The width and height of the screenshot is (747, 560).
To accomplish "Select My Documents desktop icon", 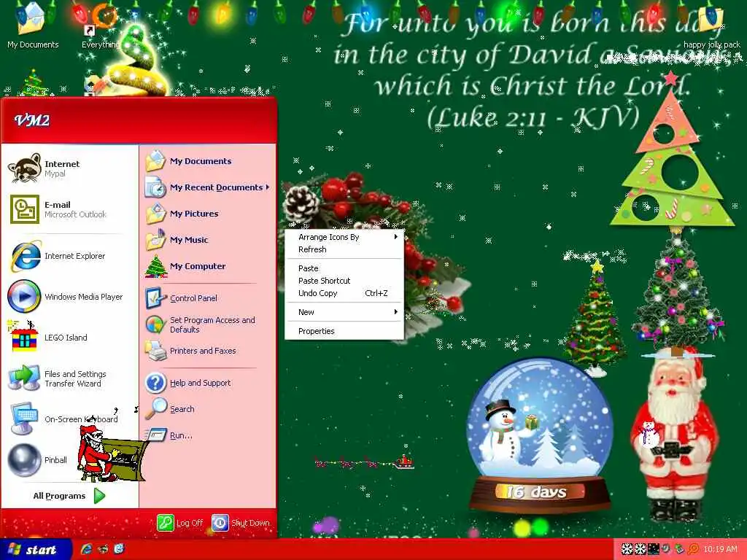I will (x=32, y=26).
